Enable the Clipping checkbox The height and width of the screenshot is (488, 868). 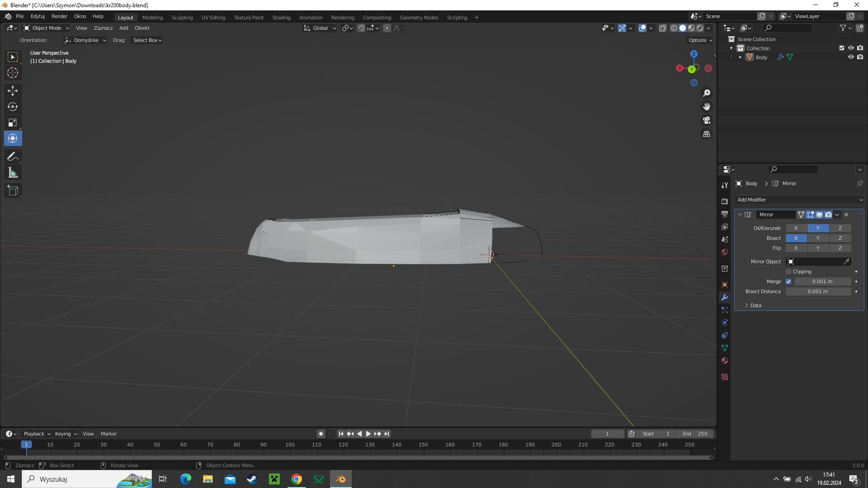click(x=788, y=272)
